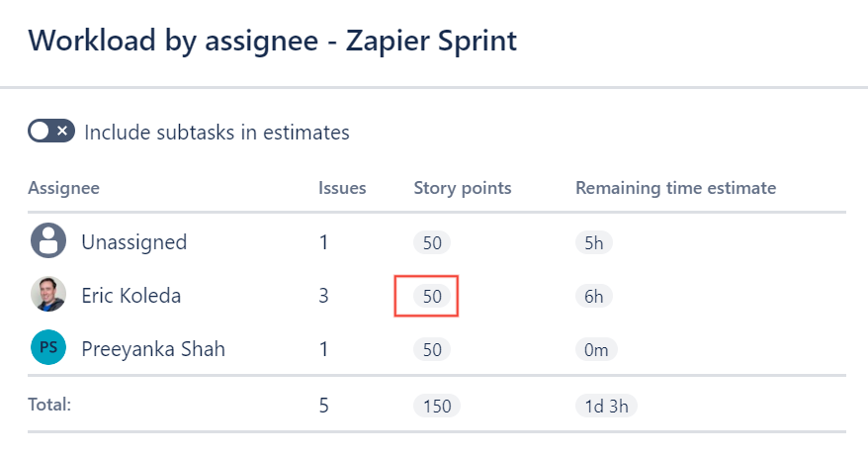868x457 pixels.
Task: Click Preeyanka Shah's PS avatar
Action: pyautogui.click(x=48, y=348)
